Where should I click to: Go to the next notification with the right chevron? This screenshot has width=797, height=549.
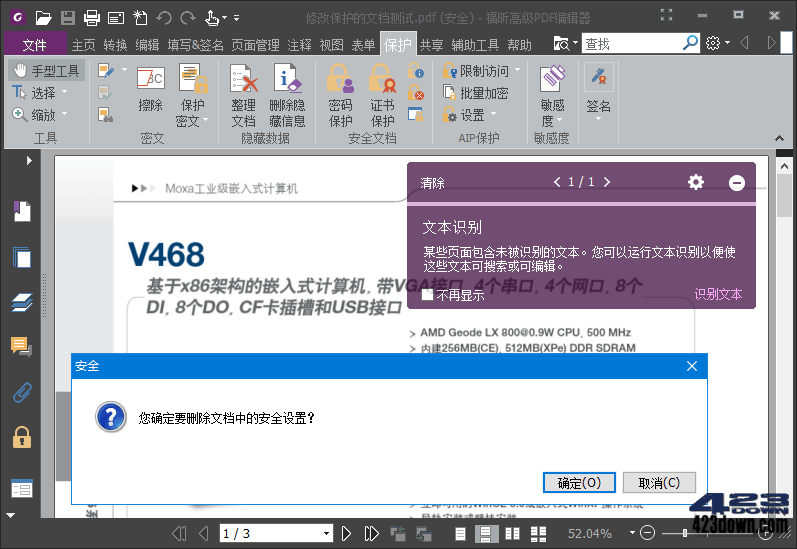(x=607, y=182)
